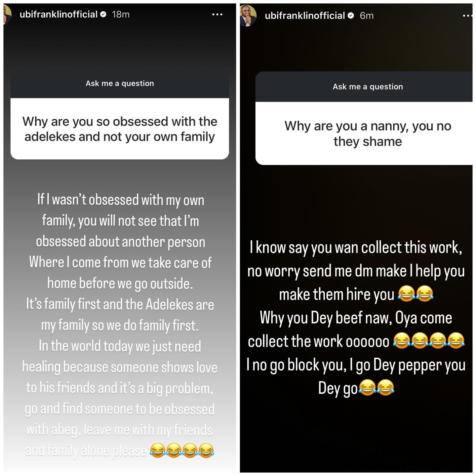The image size is (476, 476).
Task: Open ubifranklinofficial profile from the right story
Action: tap(305, 16)
